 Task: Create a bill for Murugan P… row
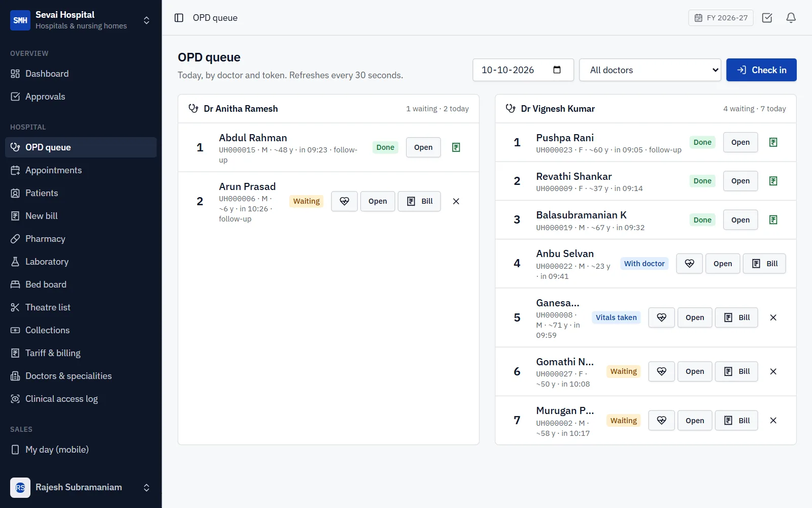[x=736, y=421]
